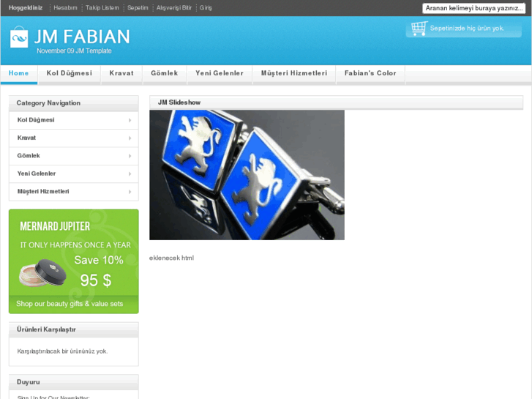Click the Mernard Jupiter green promo banner

(74, 261)
